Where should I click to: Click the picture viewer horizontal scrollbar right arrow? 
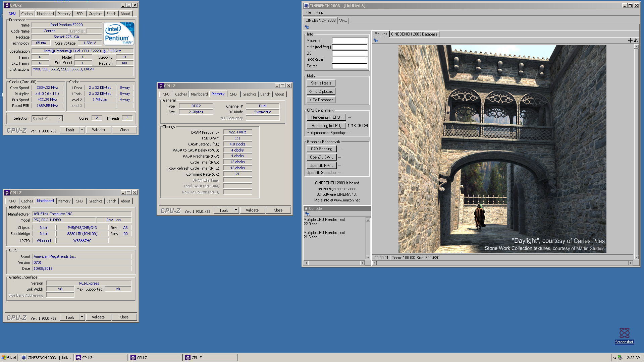[x=631, y=263]
